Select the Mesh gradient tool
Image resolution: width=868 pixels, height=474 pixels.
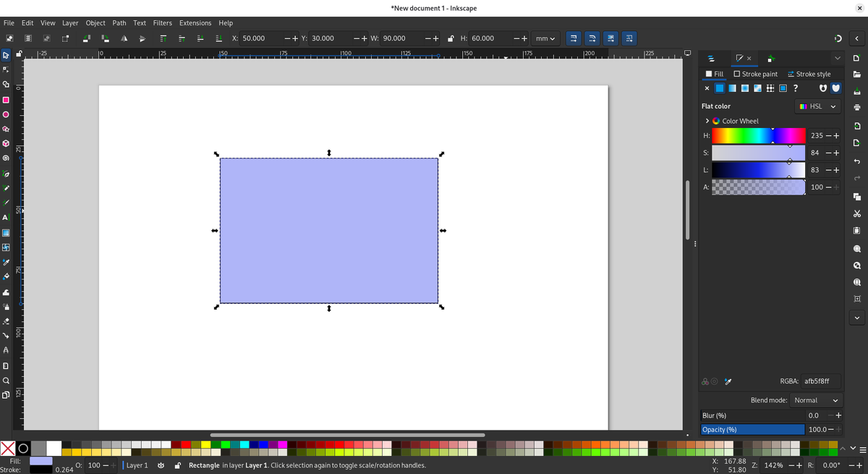tap(6, 247)
